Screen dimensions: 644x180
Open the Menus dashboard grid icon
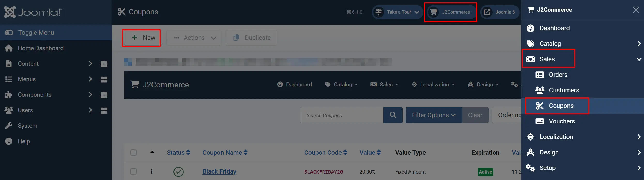104,79
